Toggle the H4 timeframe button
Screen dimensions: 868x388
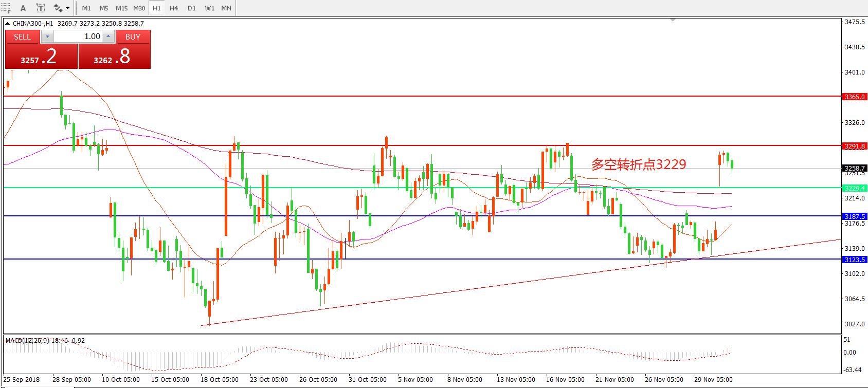(x=174, y=8)
